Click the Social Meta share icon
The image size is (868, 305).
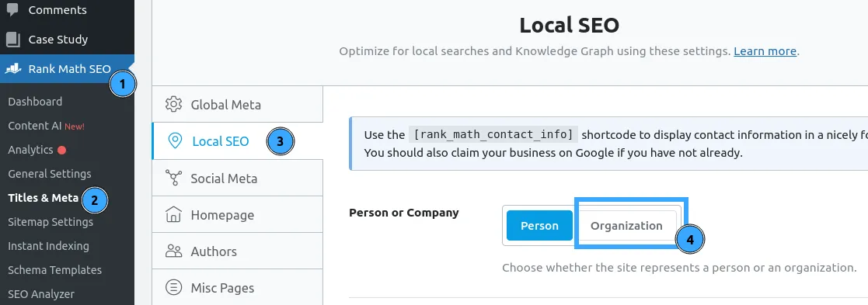174,178
